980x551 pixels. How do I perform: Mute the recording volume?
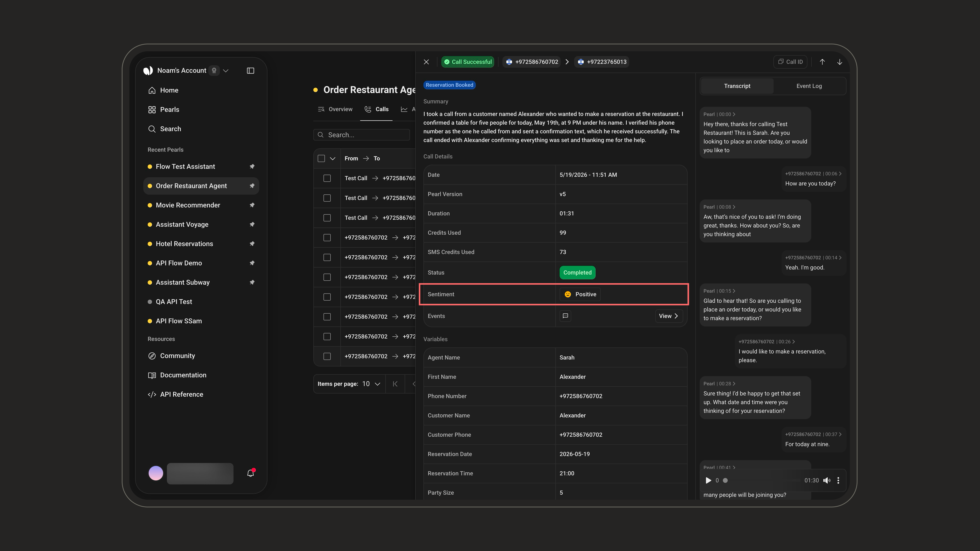coord(827,480)
